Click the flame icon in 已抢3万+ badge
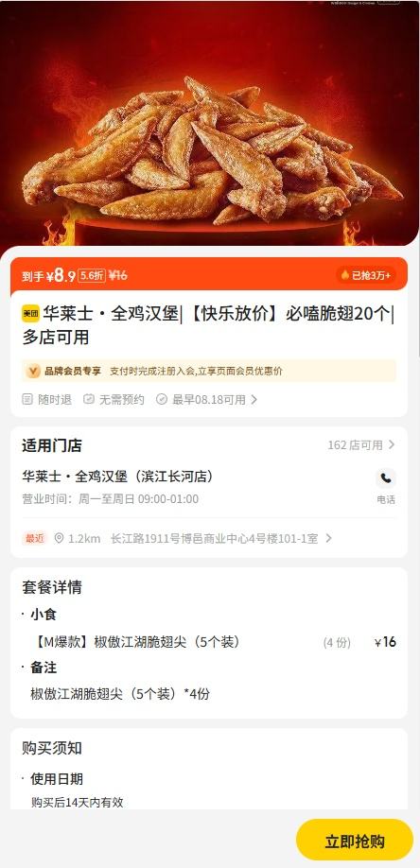This screenshot has width=420, height=868. click(x=344, y=275)
